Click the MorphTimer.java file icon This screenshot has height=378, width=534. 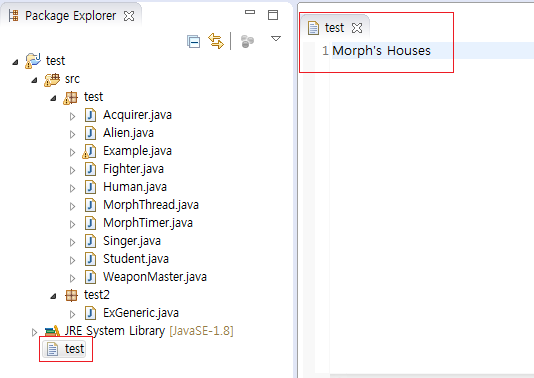pyautogui.click(x=90, y=223)
